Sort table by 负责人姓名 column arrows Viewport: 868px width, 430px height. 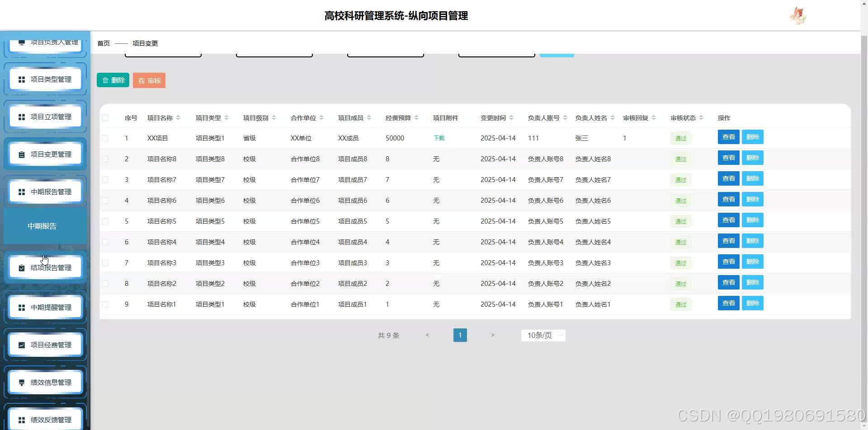coord(613,118)
